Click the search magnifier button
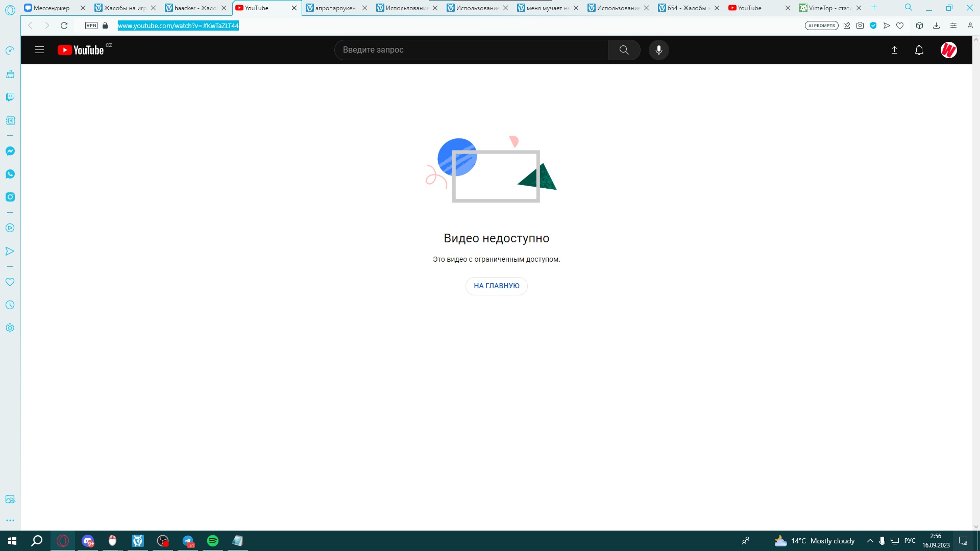980x551 pixels. pyautogui.click(x=624, y=50)
